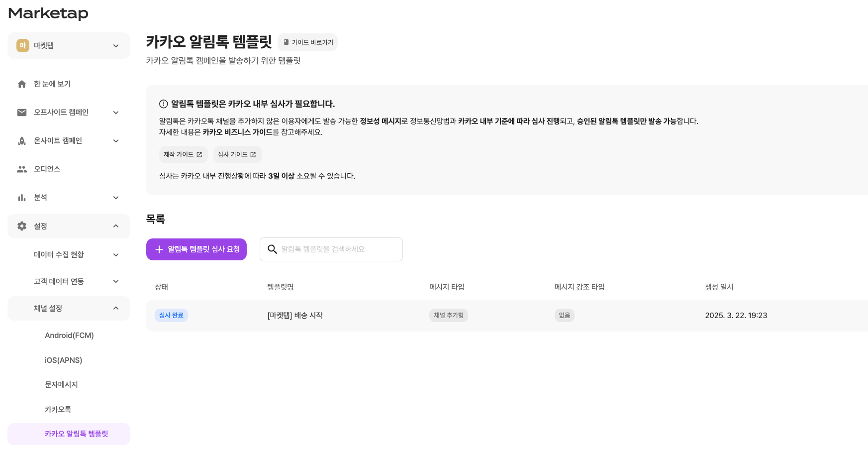Open the 마켓탭 workspace dropdown chevron
868x450 pixels.
click(116, 46)
